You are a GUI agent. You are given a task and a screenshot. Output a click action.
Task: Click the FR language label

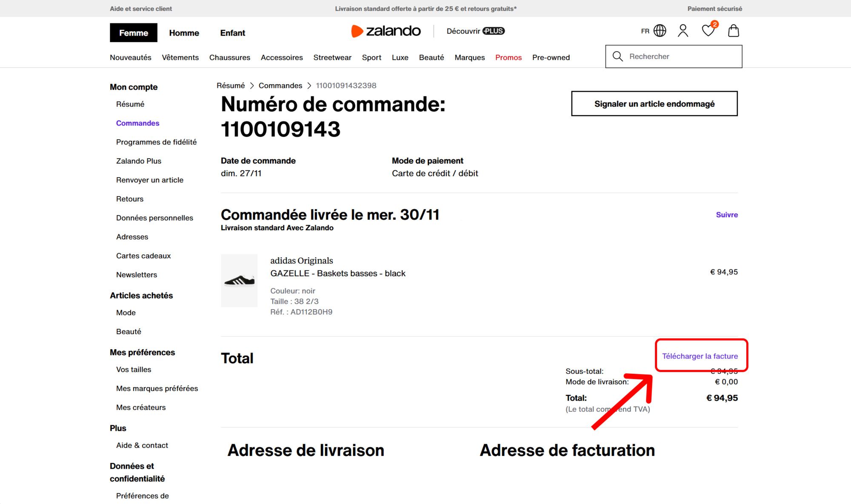click(645, 31)
